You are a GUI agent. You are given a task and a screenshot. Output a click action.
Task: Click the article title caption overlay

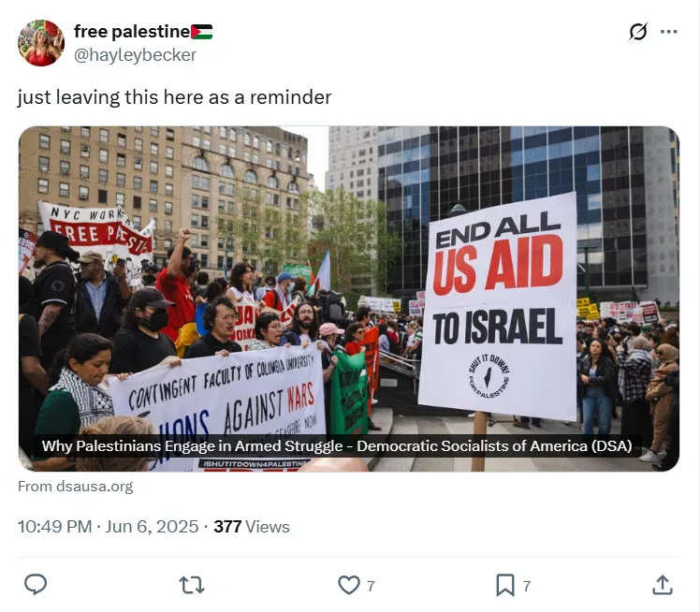(x=337, y=446)
